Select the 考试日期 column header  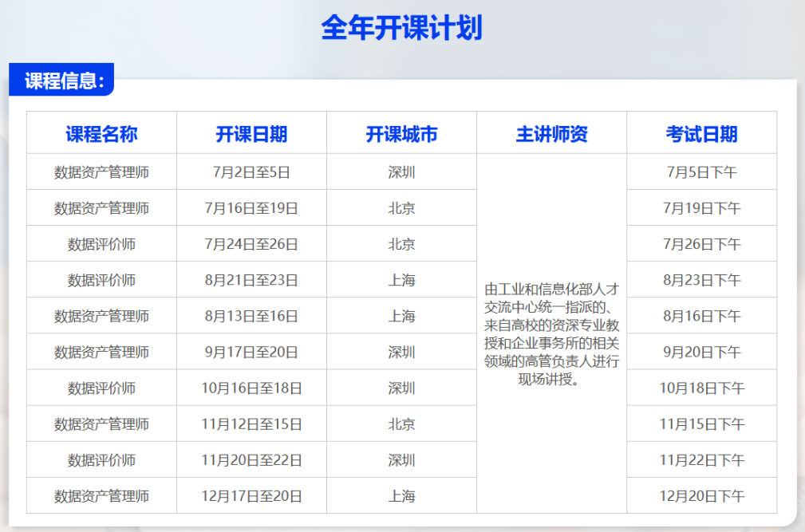point(701,134)
